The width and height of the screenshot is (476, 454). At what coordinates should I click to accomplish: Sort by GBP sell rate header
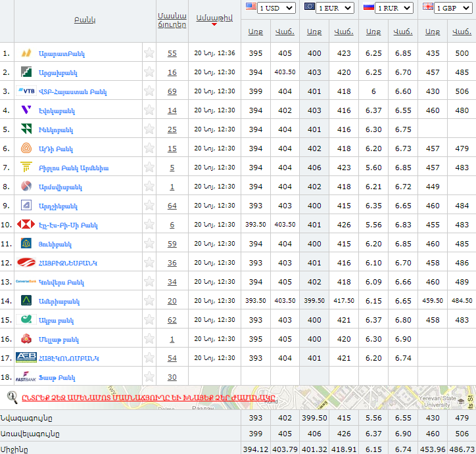(462, 32)
